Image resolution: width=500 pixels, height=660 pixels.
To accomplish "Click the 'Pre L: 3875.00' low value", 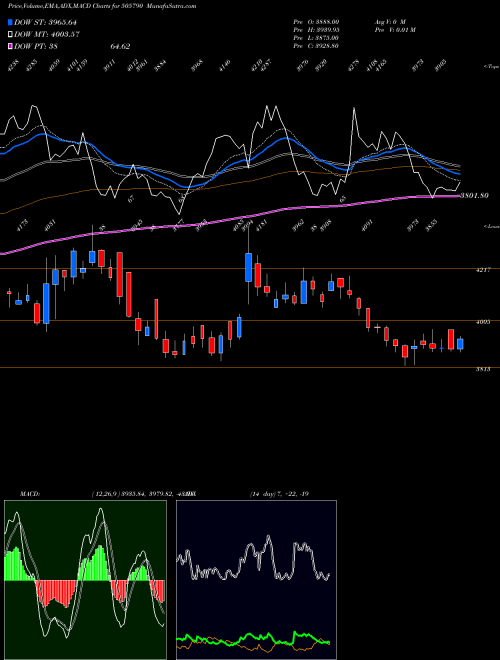I will tap(316, 38).
